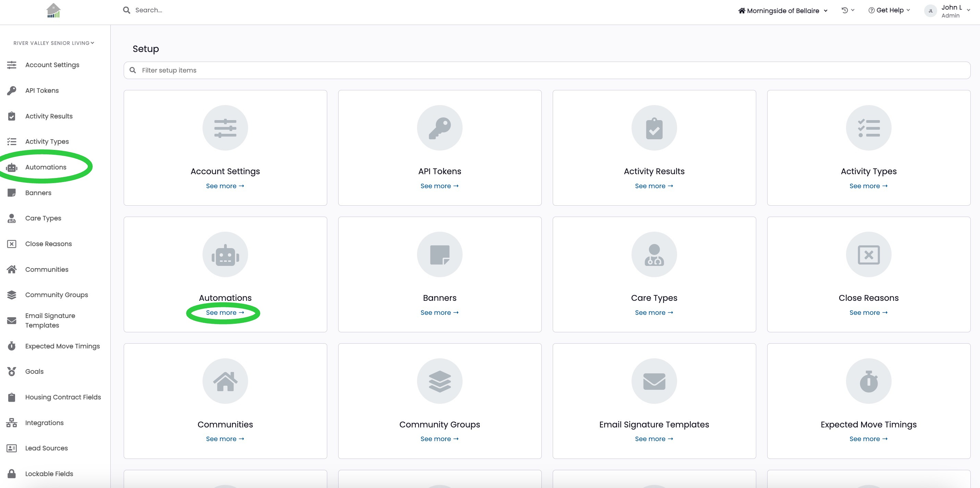The width and height of the screenshot is (980, 488).
Task: Open the robot Automations icon card
Action: point(225,254)
